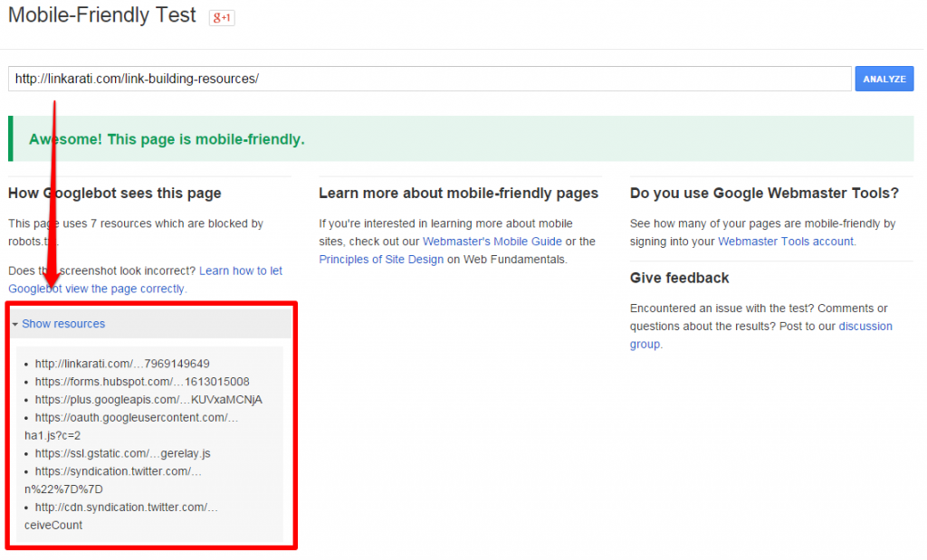Select the plus.googleapis.com resource entry
Image resolution: width=927 pixels, height=560 pixels.
[x=148, y=399]
